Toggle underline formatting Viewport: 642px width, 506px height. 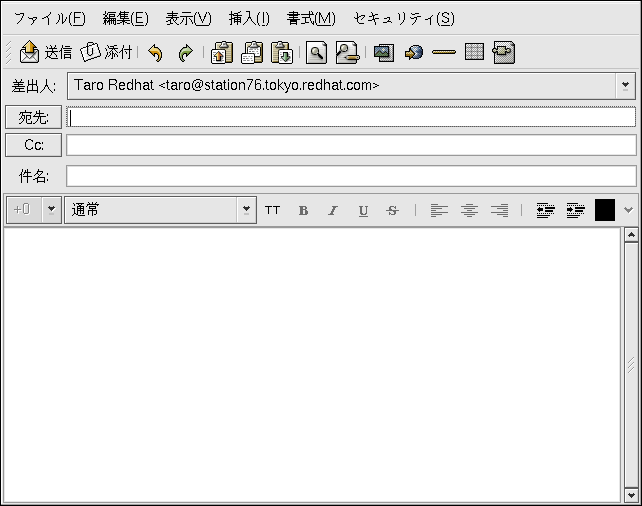(363, 210)
